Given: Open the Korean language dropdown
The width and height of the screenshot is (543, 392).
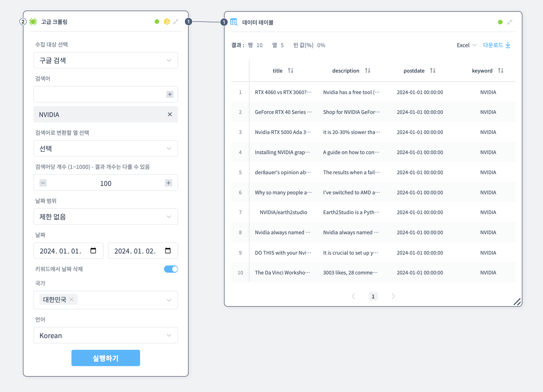Looking at the screenshot, I should point(106,335).
